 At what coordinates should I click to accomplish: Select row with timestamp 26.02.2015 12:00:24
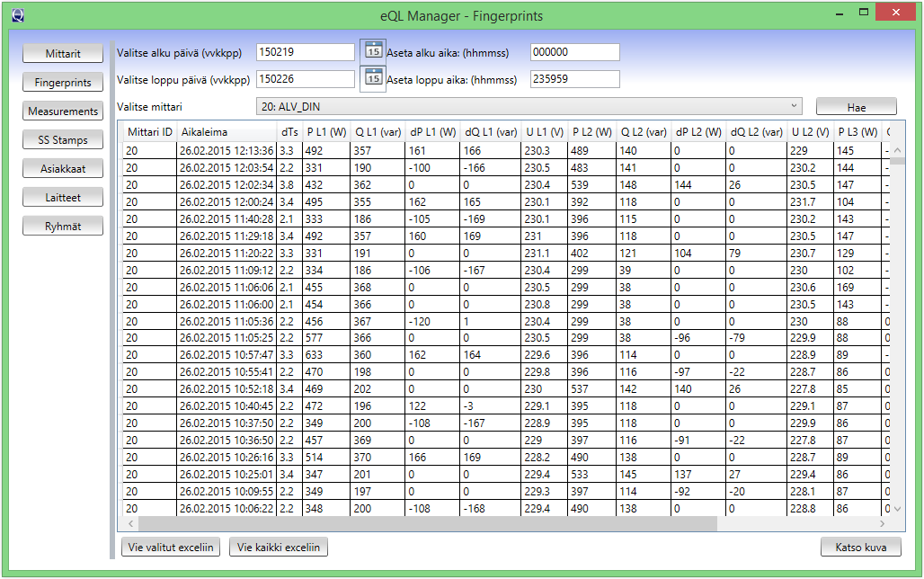506,202
